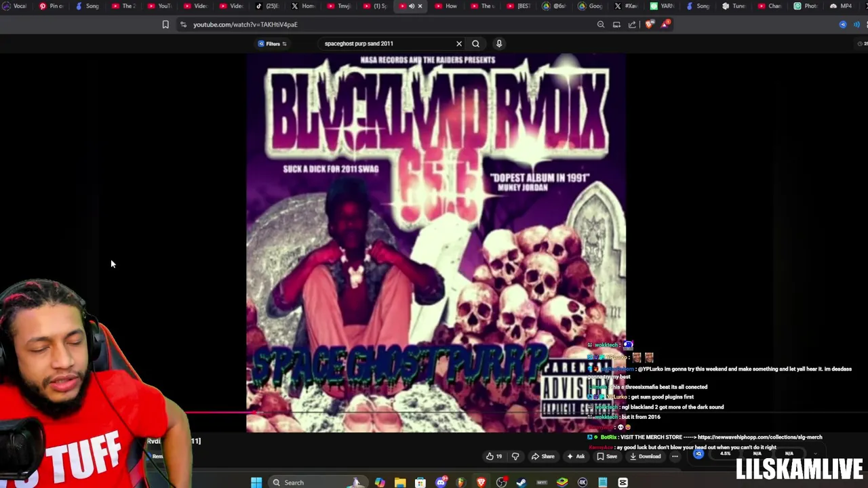
Task: Open the Tune tab
Action: point(733,6)
